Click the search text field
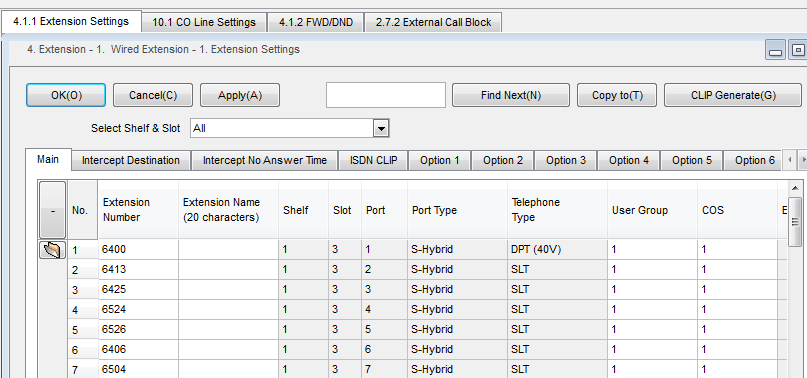This screenshot has height=378, width=807. tap(386, 95)
